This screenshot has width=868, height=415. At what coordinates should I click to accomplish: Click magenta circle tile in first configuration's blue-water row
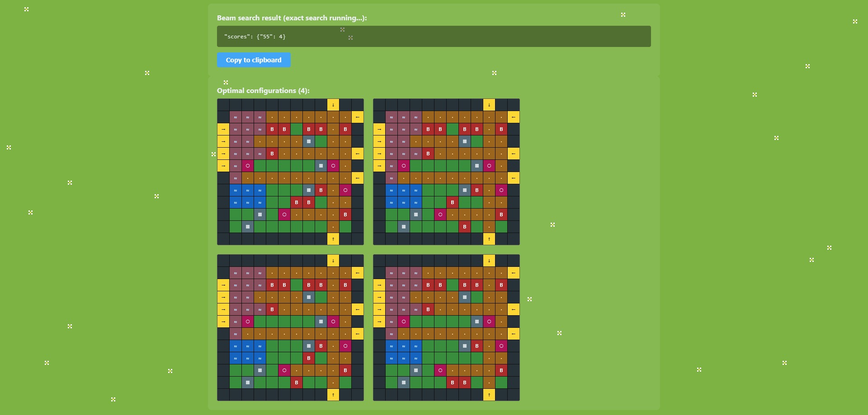tap(345, 190)
